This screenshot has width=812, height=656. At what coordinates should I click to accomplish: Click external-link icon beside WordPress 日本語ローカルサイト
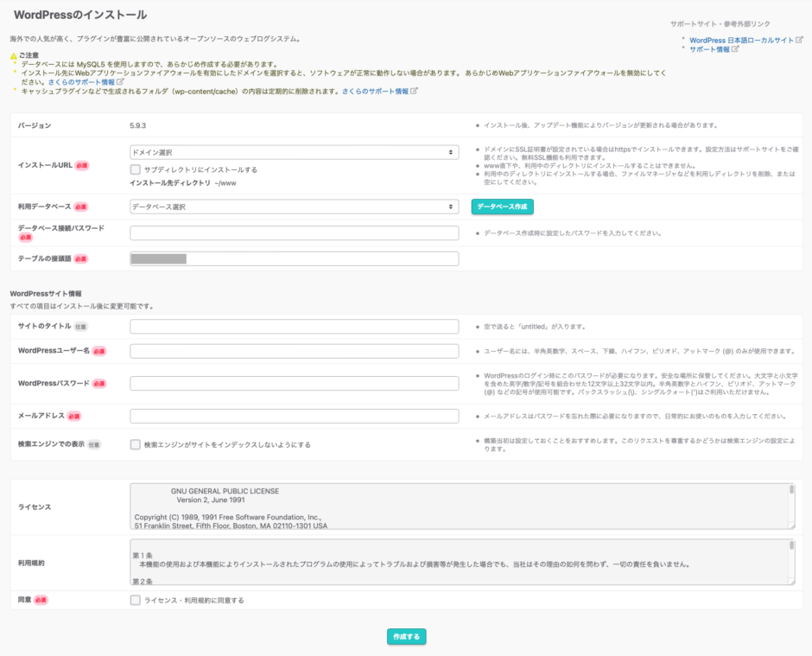click(799, 40)
